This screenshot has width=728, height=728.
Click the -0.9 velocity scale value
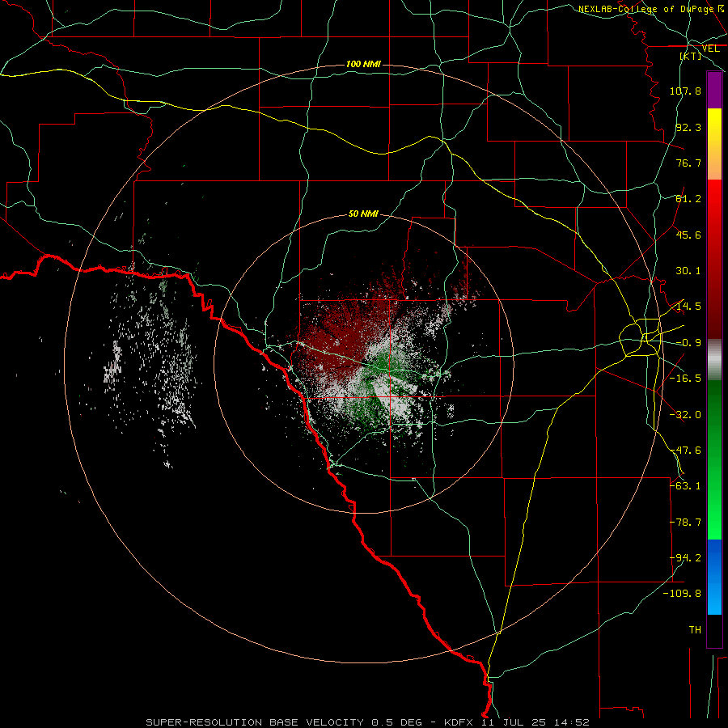click(688, 343)
